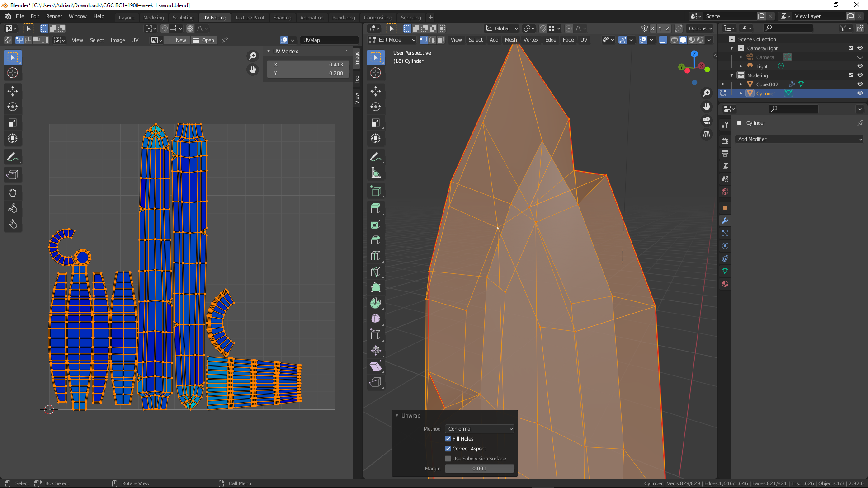Toggle camera view in 3D viewport
Image resolution: width=868 pixels, height=488 pixels.
click(707, 121)
